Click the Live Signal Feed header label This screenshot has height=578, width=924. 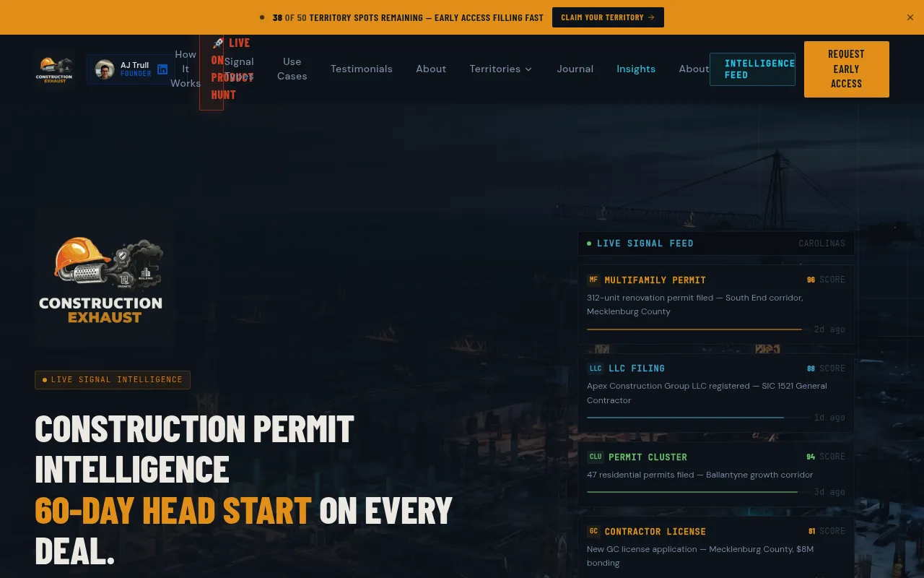click(645, 243)
